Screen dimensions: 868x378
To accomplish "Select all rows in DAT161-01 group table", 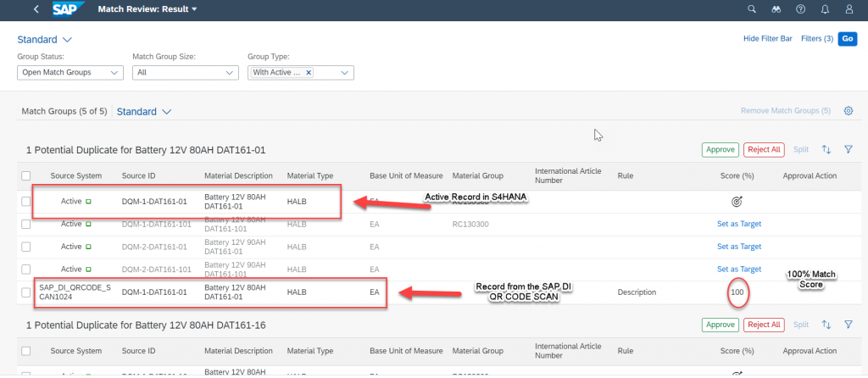I will point(26,176).
